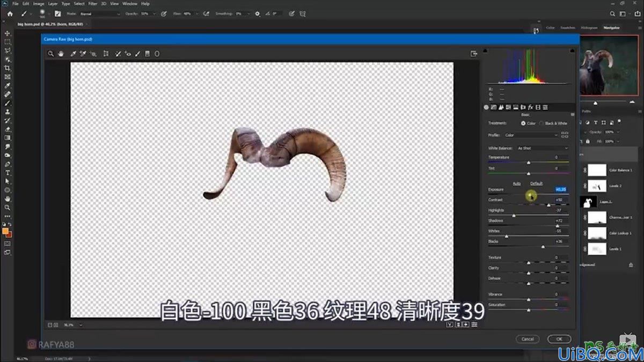This screenshot has height=362, width=644.
Task: Click the Default tone link
Action: click(537, 183)
